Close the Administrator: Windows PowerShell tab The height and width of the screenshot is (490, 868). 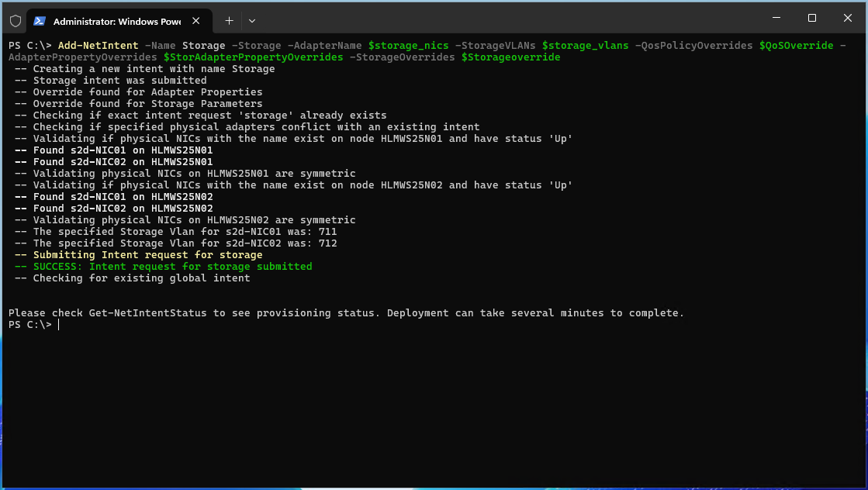[197, 21]
